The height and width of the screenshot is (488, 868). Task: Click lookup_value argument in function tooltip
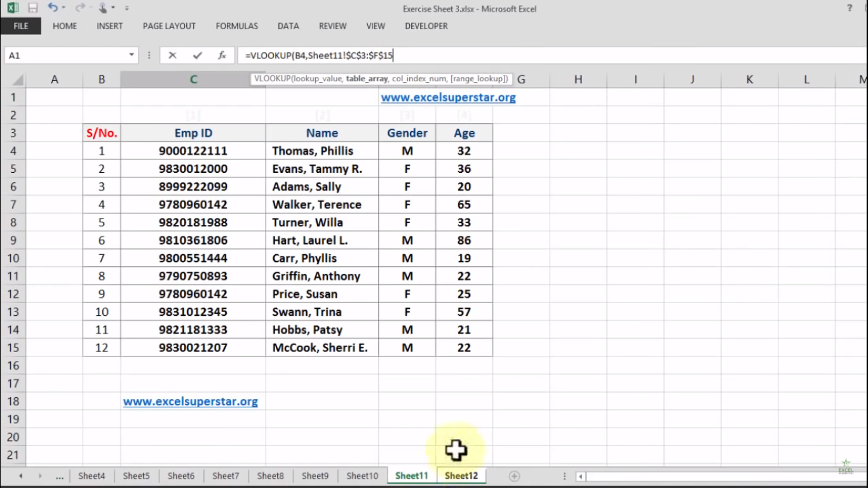click(317, 79)
